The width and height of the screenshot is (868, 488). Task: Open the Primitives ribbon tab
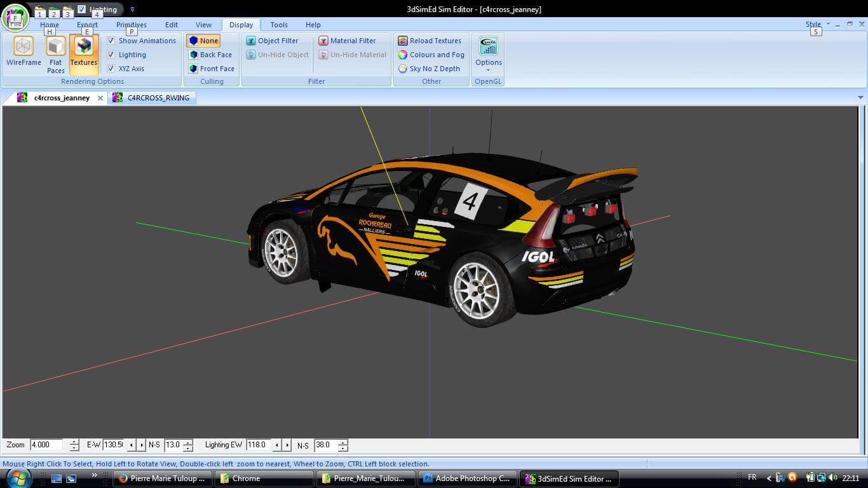(x=132, y=25)
